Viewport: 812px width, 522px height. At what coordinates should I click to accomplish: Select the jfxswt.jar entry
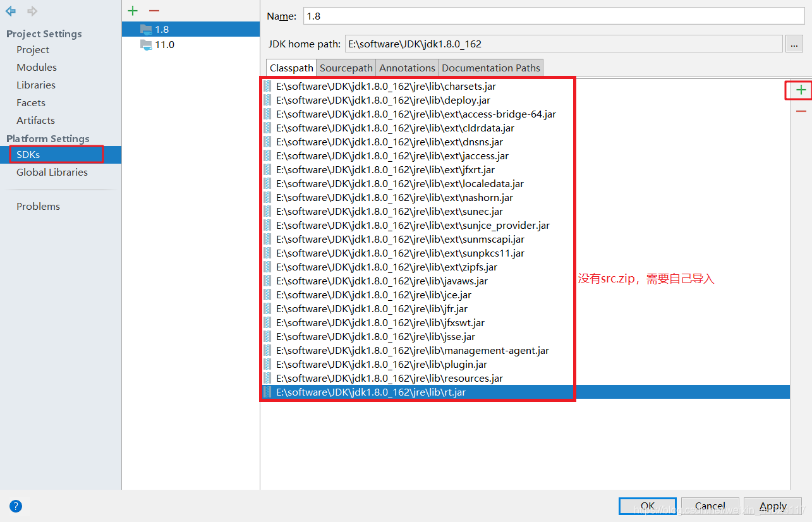coord(524,322)
